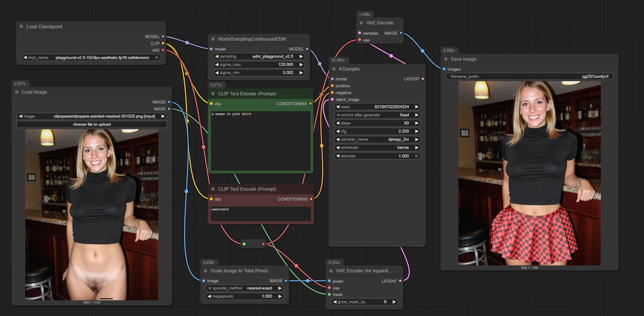644x316 pixels.
Task: Click the latent_image input port on KSampler
Action: (x=332, y=100)
